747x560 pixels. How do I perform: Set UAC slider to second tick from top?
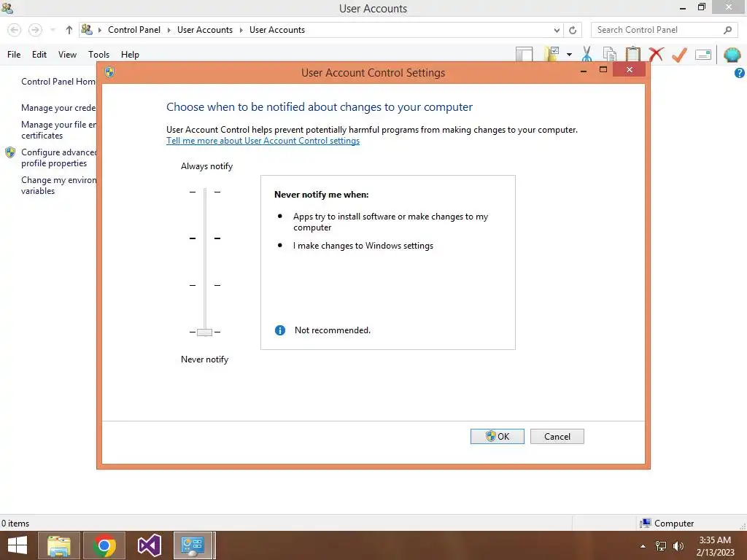(x=205, y=238)
